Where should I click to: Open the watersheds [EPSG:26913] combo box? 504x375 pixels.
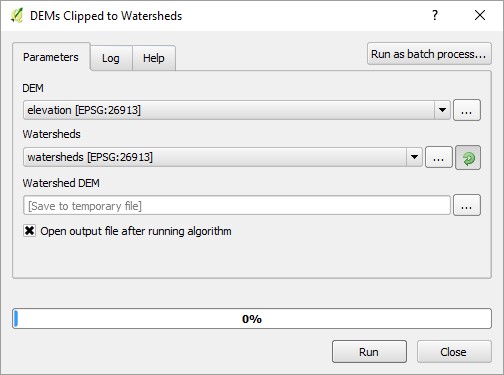[x=223, y=157]
